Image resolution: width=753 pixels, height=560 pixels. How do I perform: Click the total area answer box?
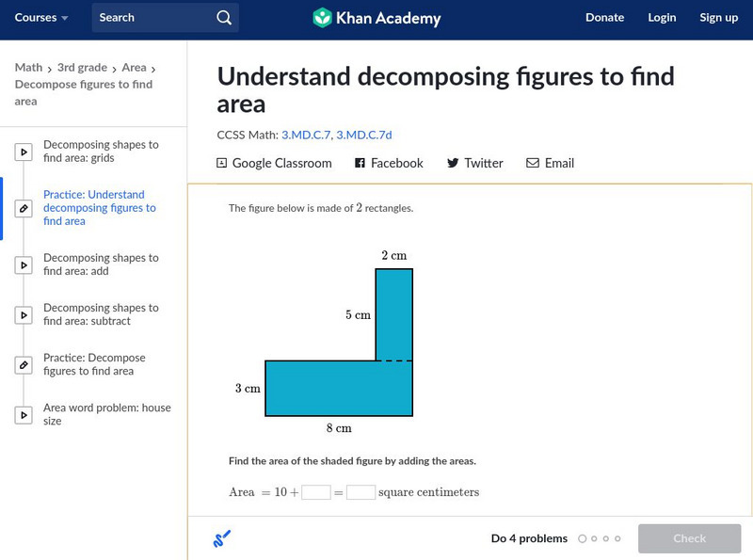click(x=360, y=492)
